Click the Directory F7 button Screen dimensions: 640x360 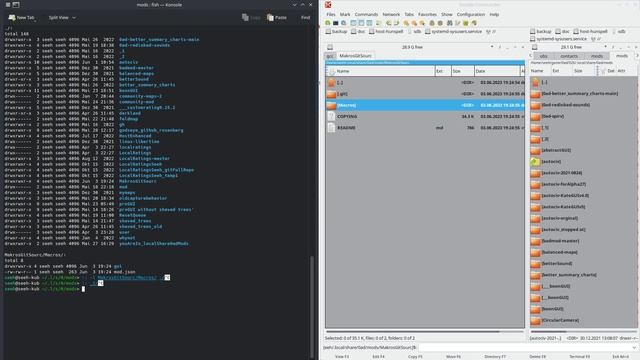(x=495, y=356)
